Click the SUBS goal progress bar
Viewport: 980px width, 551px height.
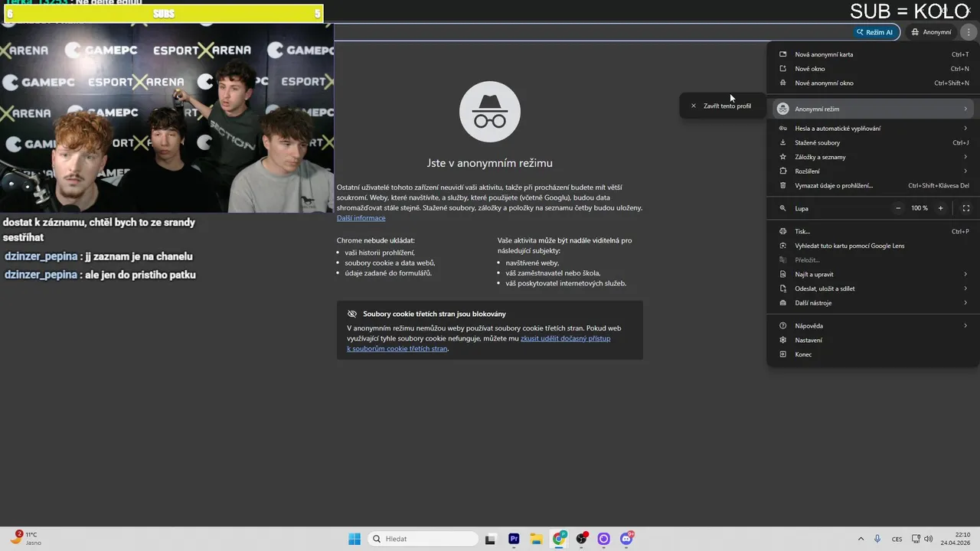[162, 14]
